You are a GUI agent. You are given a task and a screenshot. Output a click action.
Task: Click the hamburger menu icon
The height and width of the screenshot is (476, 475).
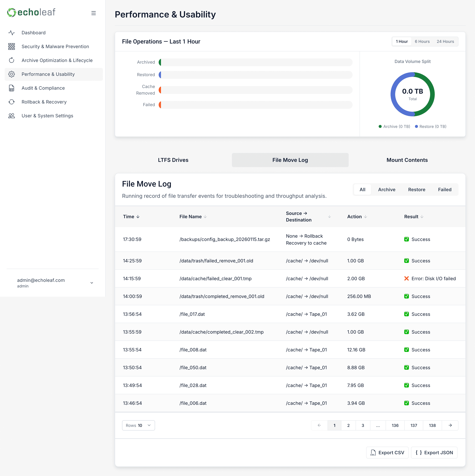click(93, 13)
